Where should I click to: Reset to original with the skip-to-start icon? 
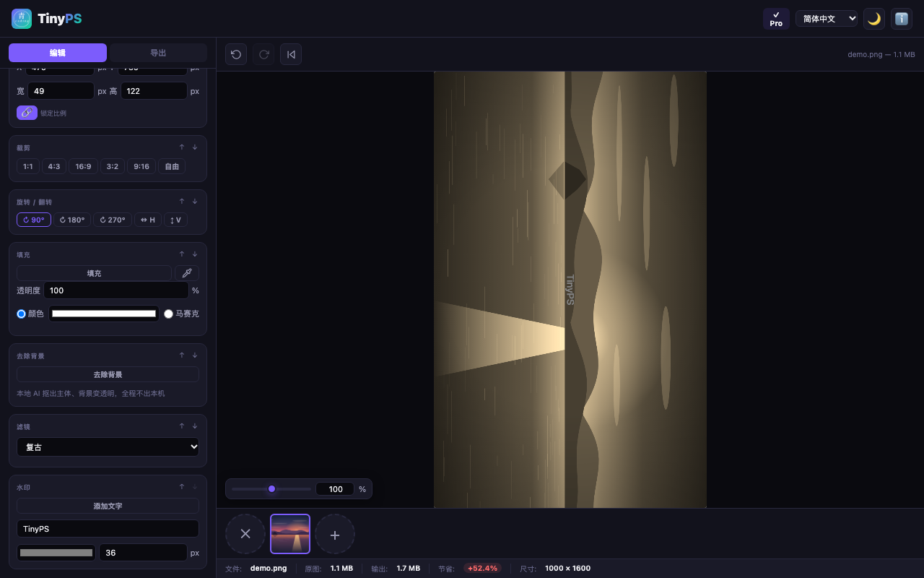pyautogui.click(x=291, y=54)
